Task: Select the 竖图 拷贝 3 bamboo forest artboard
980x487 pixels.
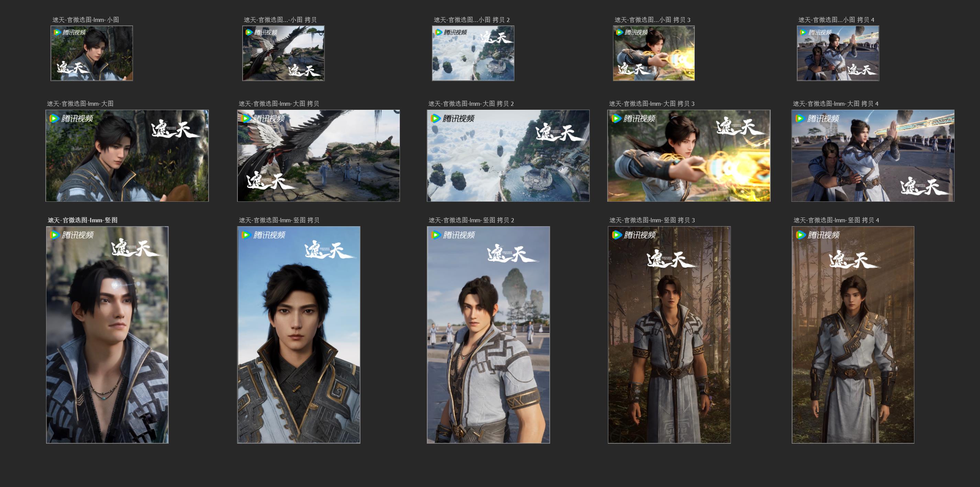Action: pos(669,335)
